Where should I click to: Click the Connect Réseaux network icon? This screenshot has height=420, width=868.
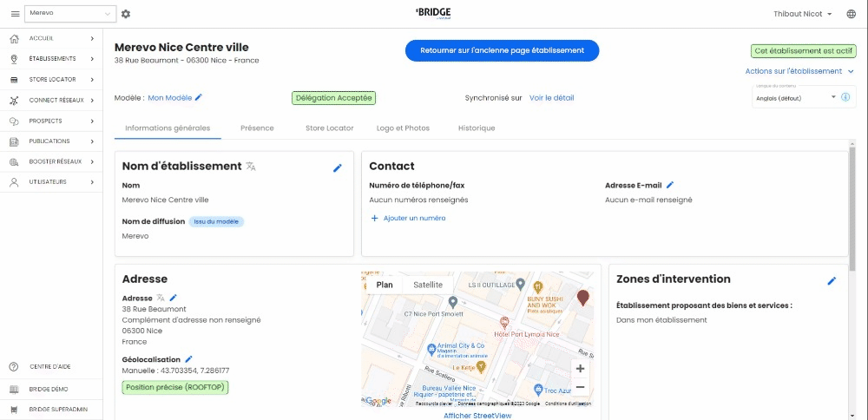pyautogui.click(x=15, y=100)
